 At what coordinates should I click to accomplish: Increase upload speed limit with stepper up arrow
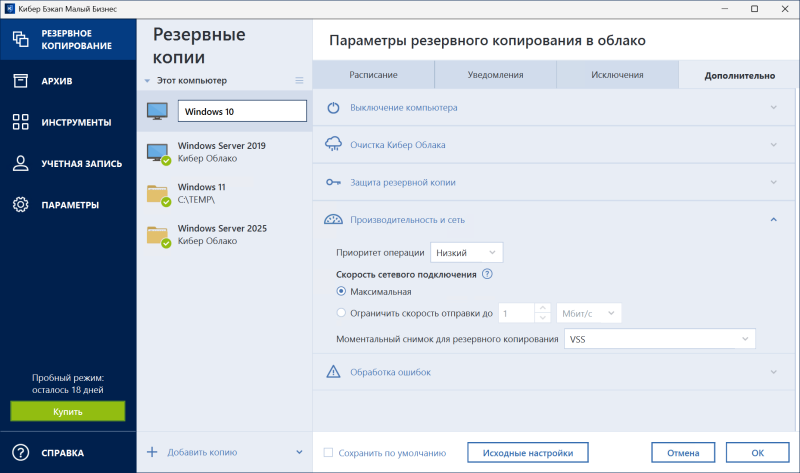pos(543,308)
